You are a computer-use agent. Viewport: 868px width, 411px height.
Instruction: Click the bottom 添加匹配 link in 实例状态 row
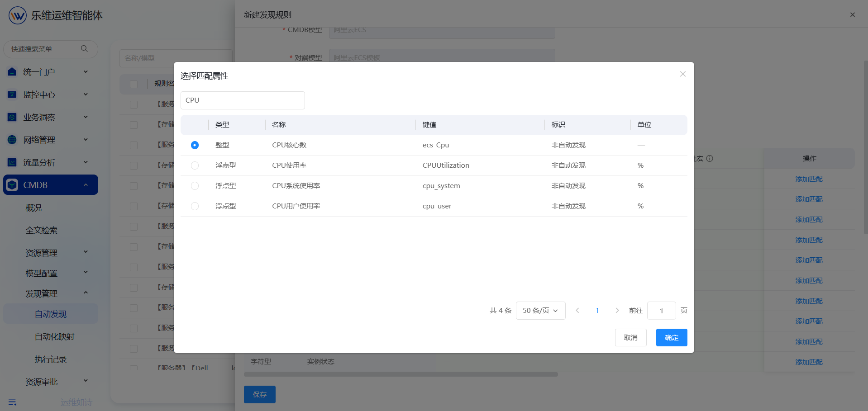[809, 362]
